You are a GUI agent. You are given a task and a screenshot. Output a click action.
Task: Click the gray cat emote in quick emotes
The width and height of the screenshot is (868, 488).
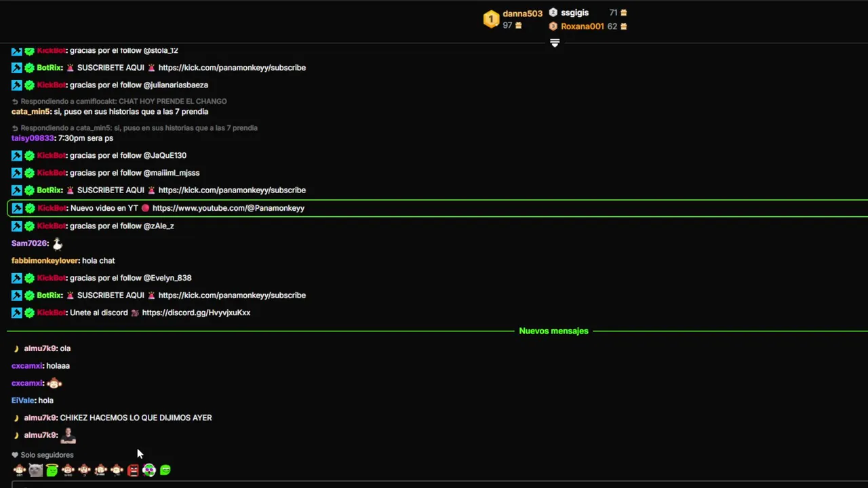pos(35,470)
